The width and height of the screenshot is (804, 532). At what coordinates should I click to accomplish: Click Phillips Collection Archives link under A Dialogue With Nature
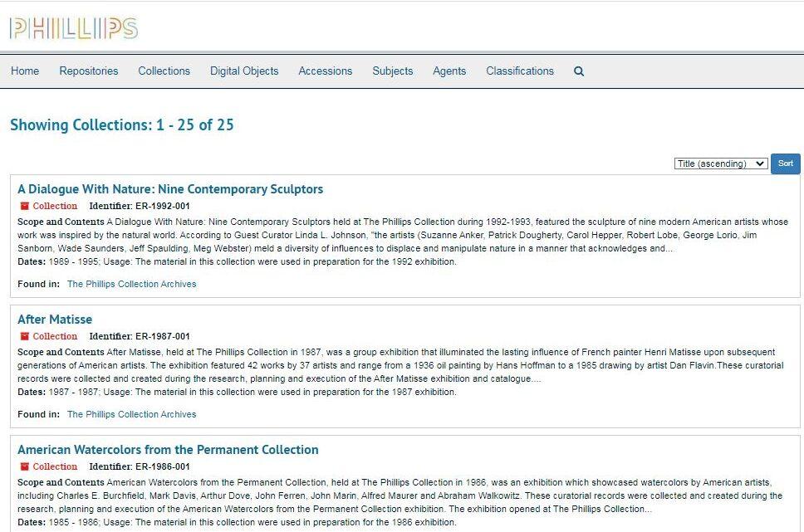[131, 284]
